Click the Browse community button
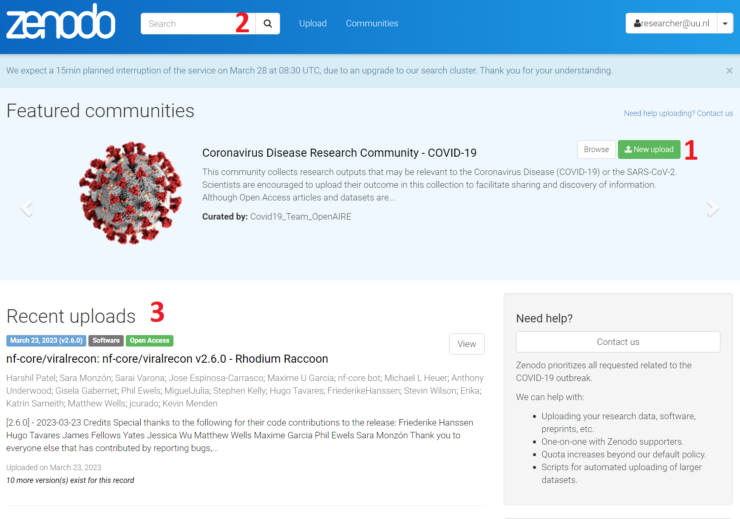The height and width of the screenshot is (519, 740). pyautogui.click(x=597, y=150)
